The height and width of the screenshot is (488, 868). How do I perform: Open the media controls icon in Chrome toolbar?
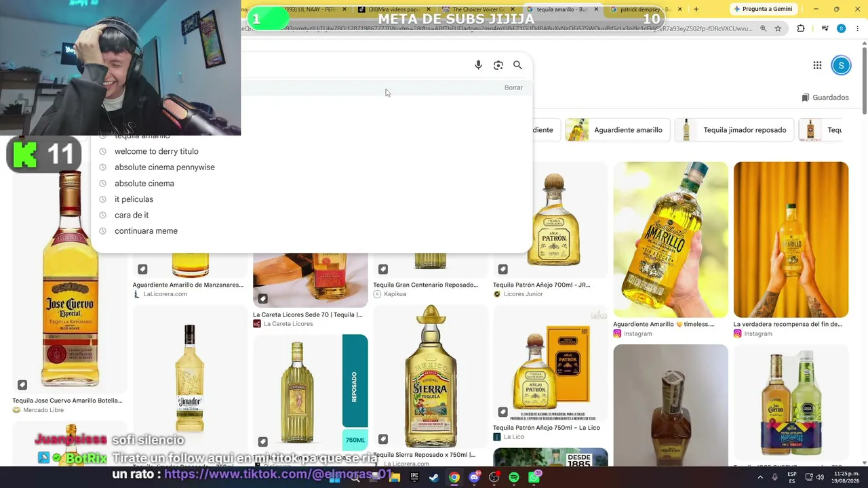point(825,28)
